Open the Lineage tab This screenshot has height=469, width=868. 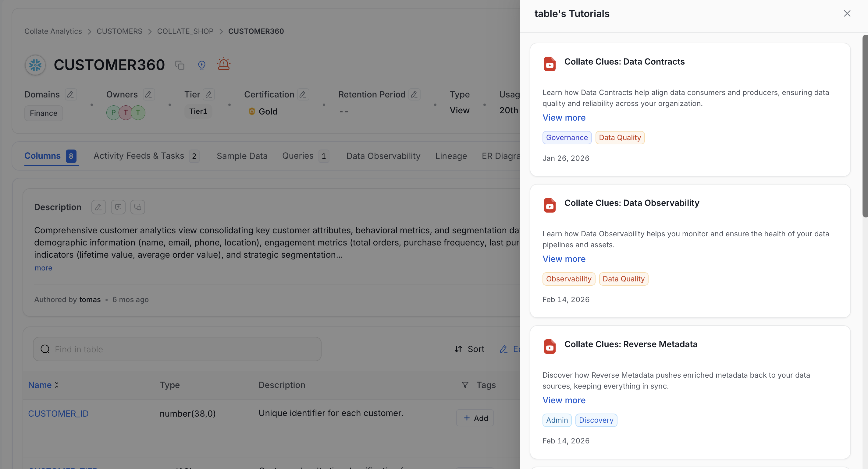tap(451, 156)
